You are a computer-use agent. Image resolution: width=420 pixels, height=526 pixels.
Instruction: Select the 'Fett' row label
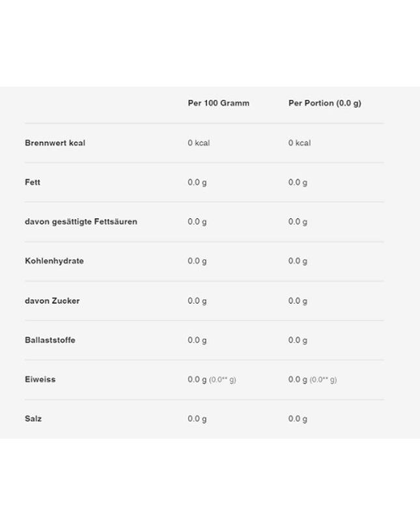(33, 182)
